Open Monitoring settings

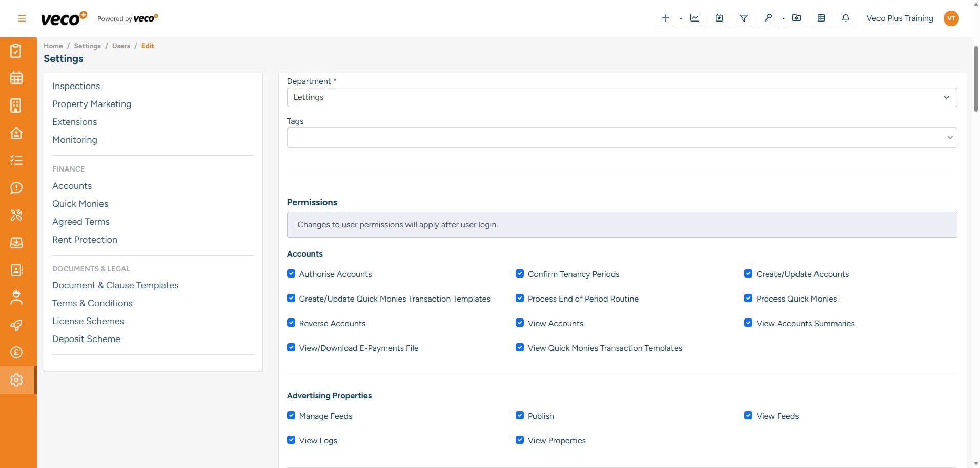[75, 140]
